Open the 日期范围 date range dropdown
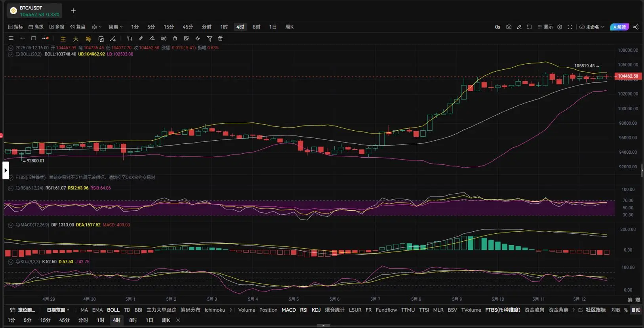Screen dimensions: 644x328 pyautogui.click(x=58, y=310)
